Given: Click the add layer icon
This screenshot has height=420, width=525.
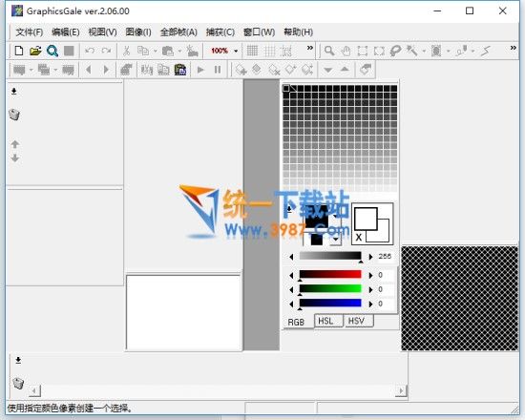Looking at the screenshot, I should [241, 70].
